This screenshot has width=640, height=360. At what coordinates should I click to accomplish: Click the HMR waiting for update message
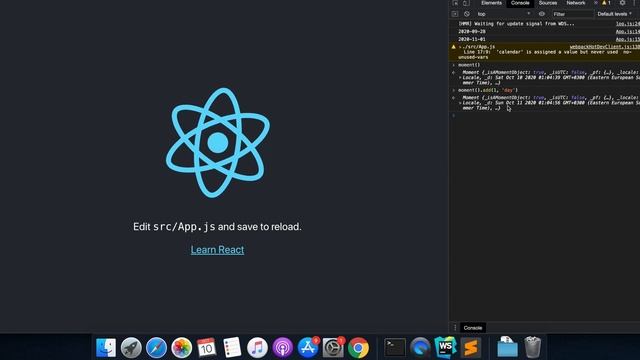[516, 24]
